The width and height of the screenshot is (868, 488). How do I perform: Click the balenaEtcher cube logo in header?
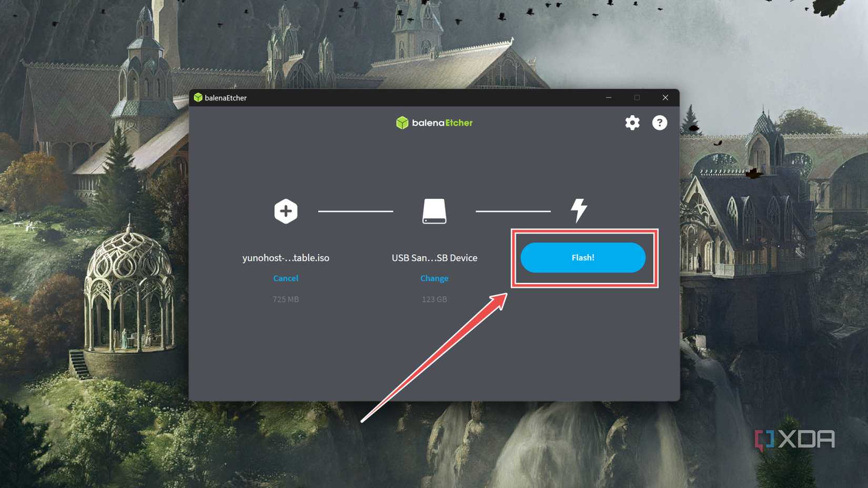pos(403,123)
